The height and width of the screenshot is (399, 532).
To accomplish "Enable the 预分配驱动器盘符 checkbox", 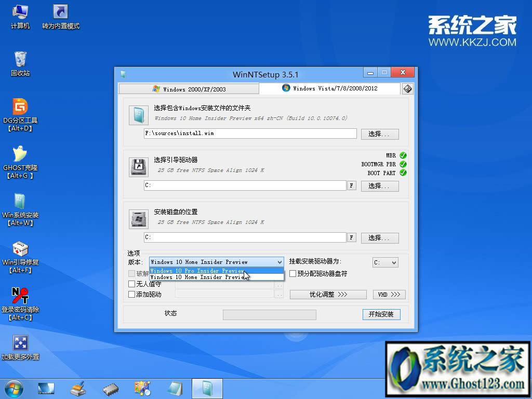I will [x=292, y=273].
